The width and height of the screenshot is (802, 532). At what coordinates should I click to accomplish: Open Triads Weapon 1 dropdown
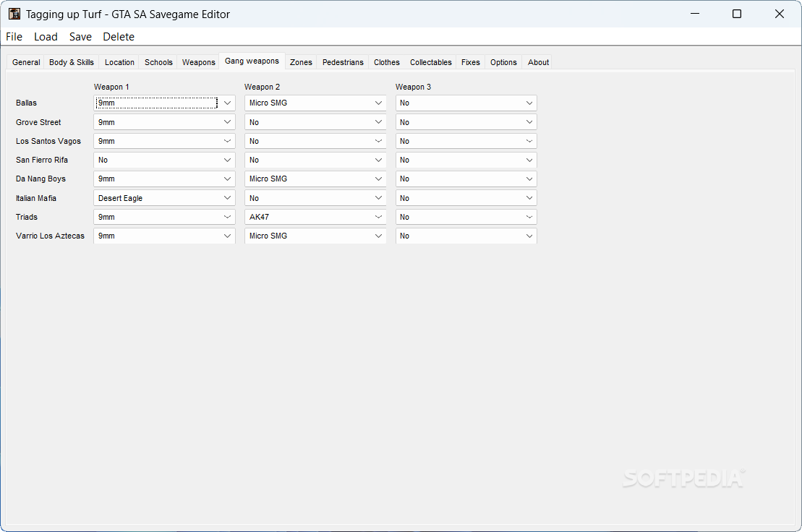[164, 217]
